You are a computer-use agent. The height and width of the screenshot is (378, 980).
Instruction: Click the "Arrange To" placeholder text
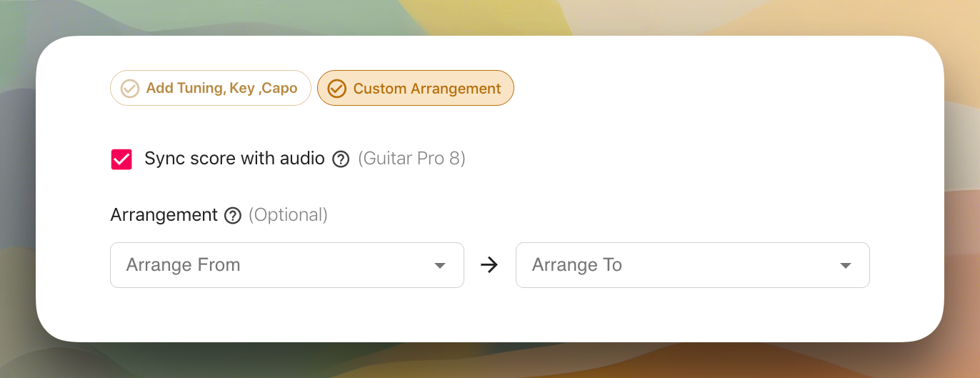coord(577,265)
